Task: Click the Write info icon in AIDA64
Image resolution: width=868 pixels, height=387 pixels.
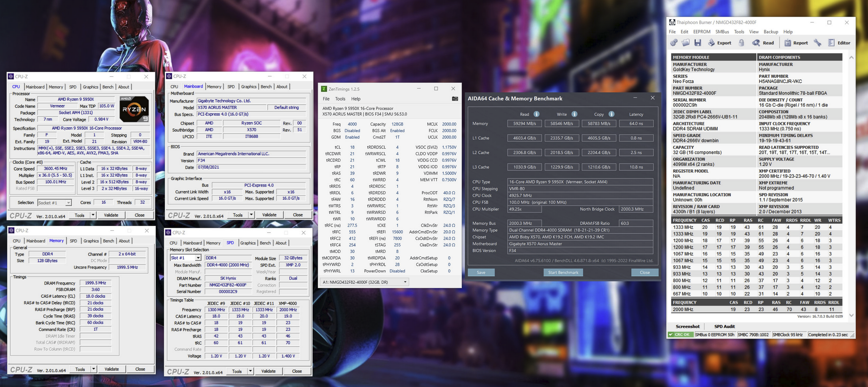Action: 574,114
